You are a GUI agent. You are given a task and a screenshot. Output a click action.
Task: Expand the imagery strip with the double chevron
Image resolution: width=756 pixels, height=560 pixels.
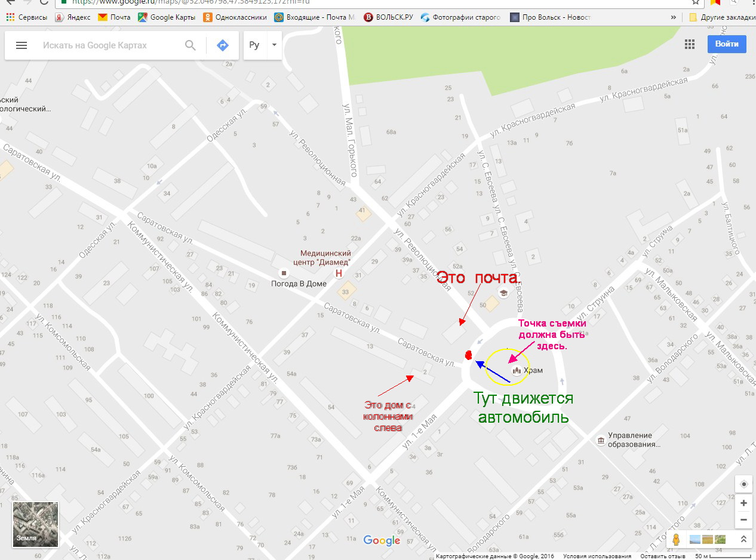click(743, 539)
